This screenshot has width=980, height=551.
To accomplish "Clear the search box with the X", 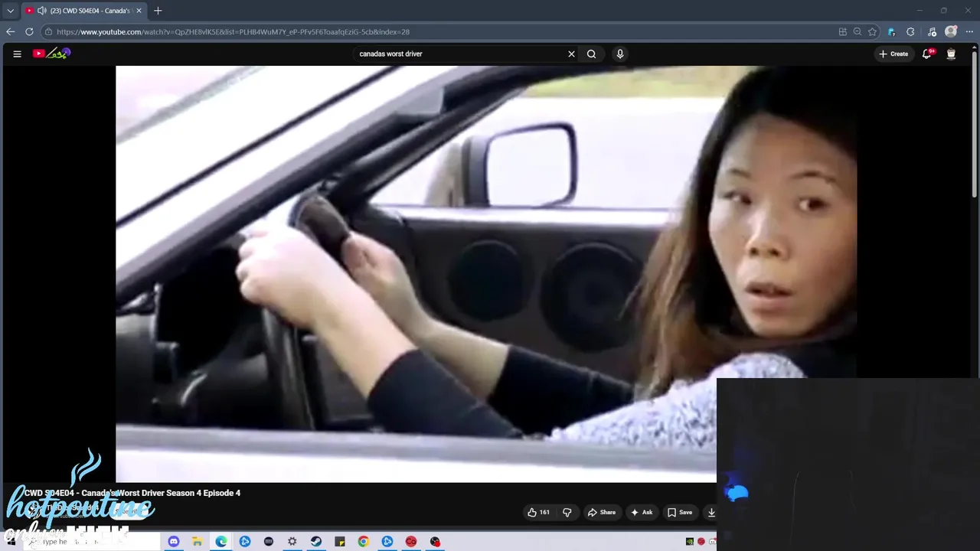I will tap(571, 54).
